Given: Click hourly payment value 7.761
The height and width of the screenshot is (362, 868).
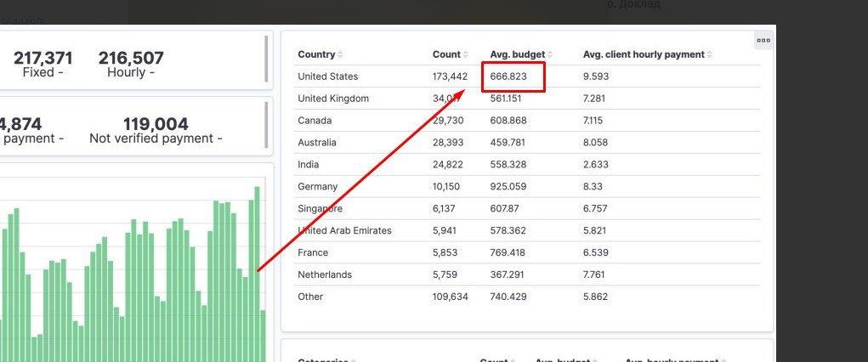Looking at the screenshot, I should (x=594, y=274).
